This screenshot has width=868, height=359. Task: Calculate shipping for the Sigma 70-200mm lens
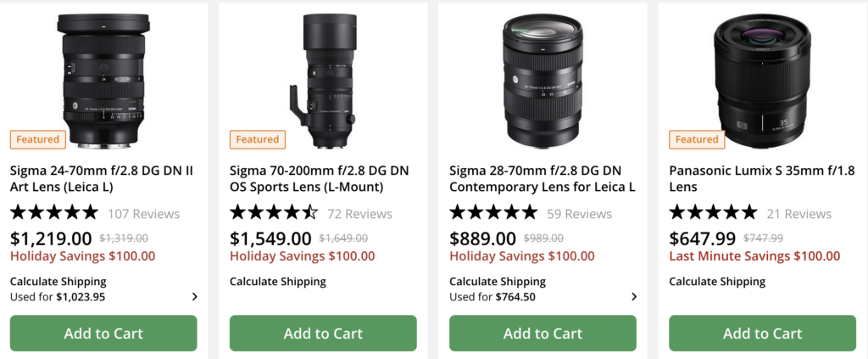tap(278, 282)
